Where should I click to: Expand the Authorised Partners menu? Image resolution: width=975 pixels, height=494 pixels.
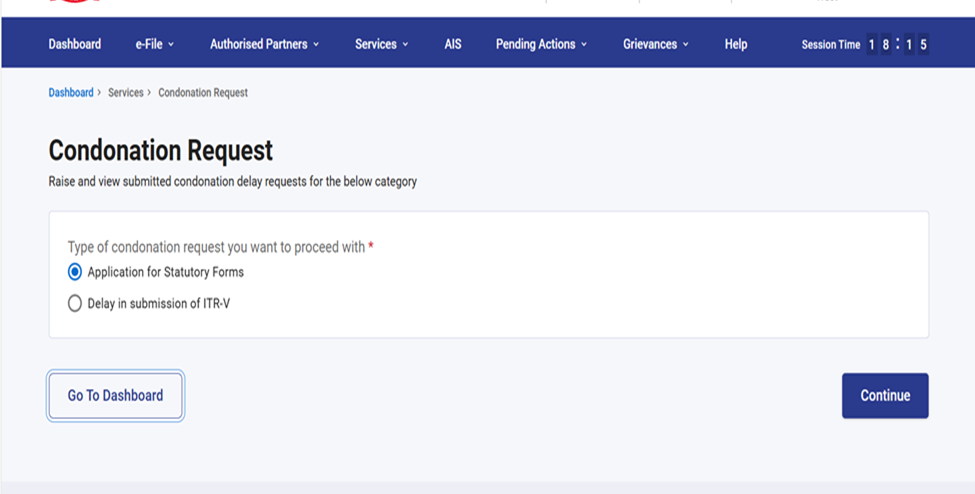264,44
